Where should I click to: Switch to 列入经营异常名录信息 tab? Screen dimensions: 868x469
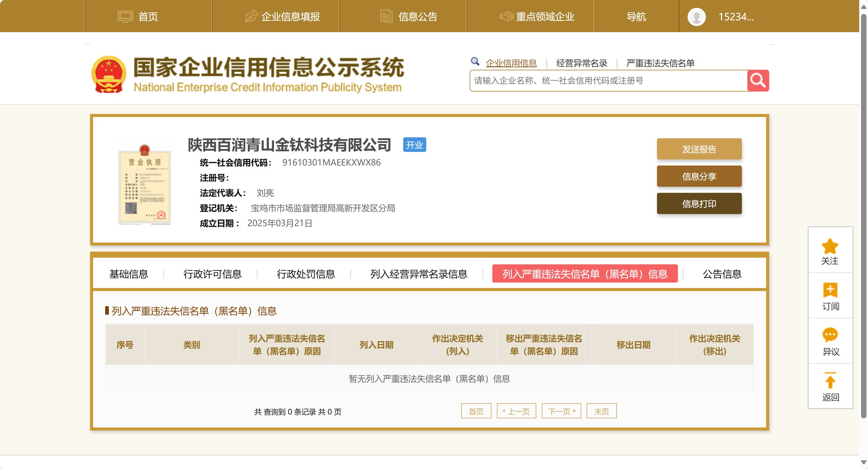[x=418, y=274]
